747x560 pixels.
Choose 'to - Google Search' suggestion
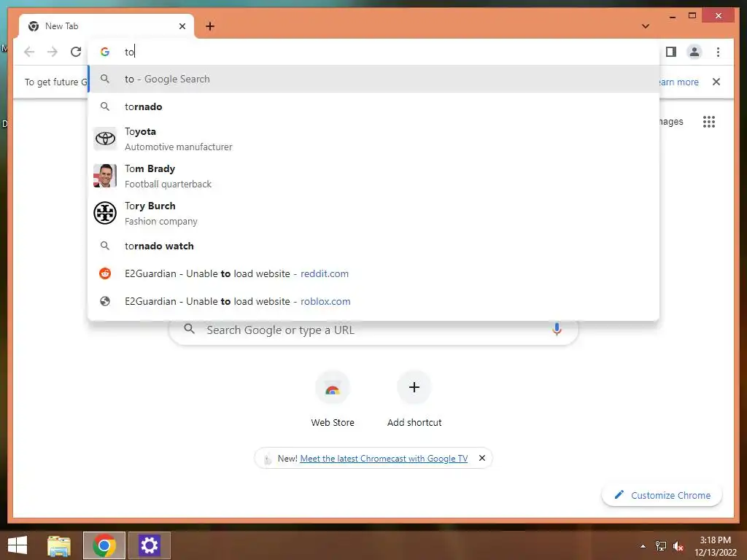373,79
